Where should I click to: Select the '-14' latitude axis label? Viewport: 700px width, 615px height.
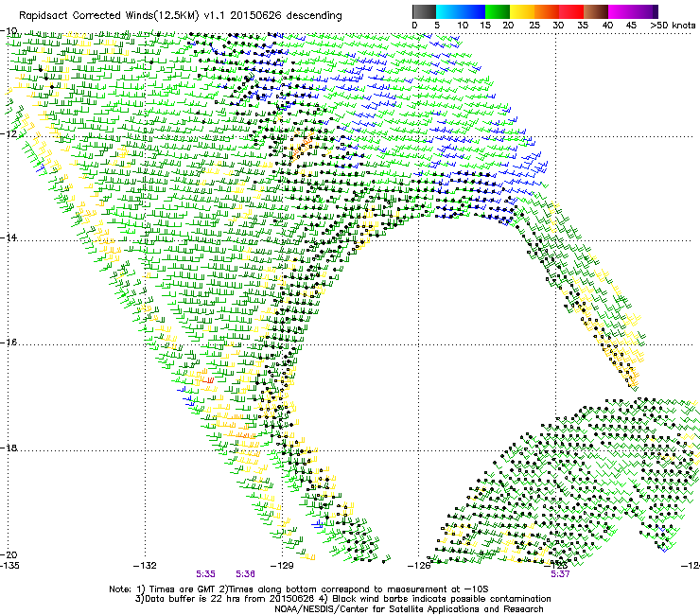[x=9, y=237]
